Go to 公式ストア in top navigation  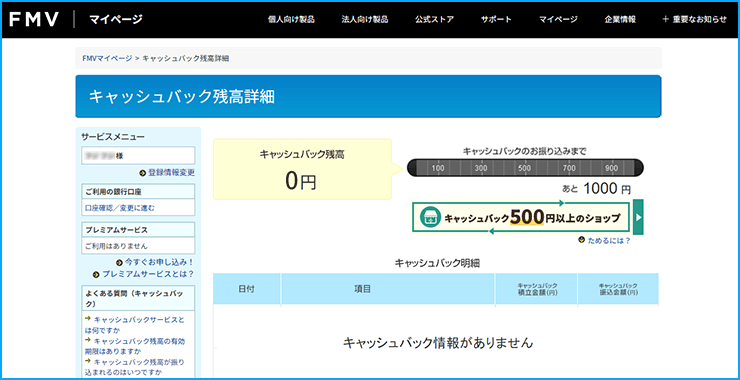tap(435, 19)
